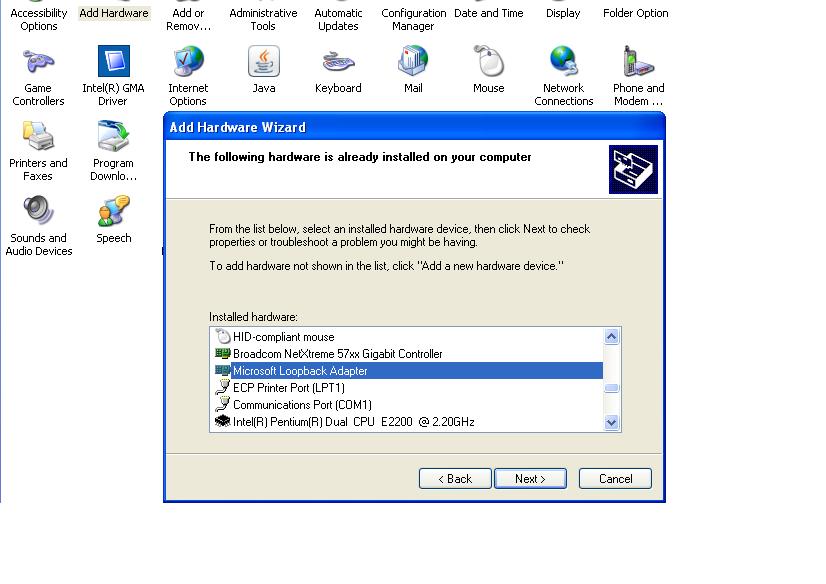The image size is (826, 584).
Task: Open the Mail icon
Action: coord(413,61)
